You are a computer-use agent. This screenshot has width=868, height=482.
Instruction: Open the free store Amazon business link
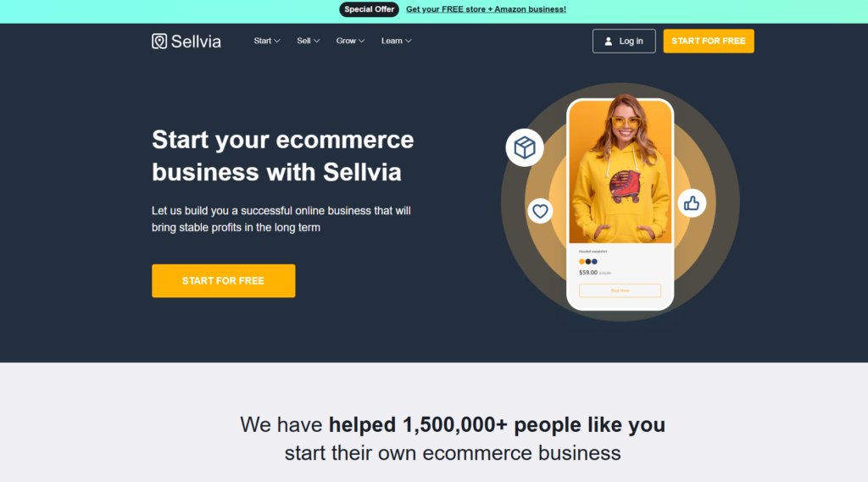[486, 9]
